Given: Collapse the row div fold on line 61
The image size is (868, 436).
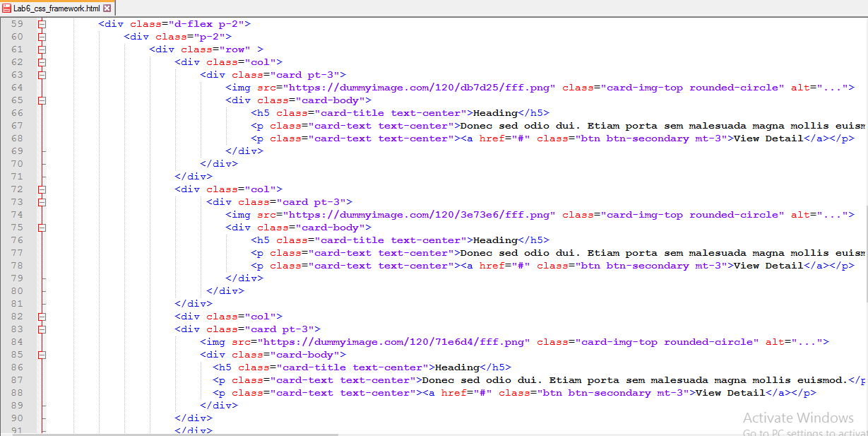Looking at the screenshot, I should tap(41, 49).
